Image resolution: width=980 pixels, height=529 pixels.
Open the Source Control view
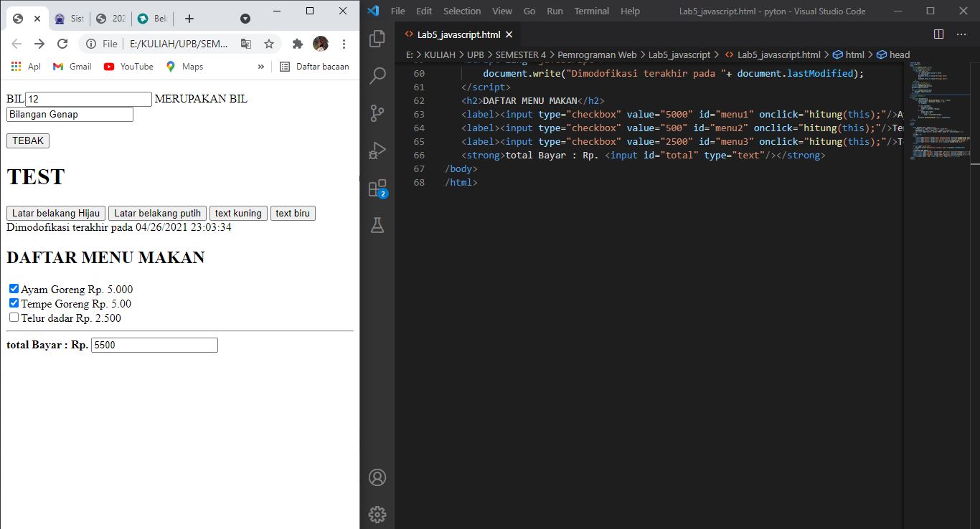pyautogui.click(x=377, y=113)
